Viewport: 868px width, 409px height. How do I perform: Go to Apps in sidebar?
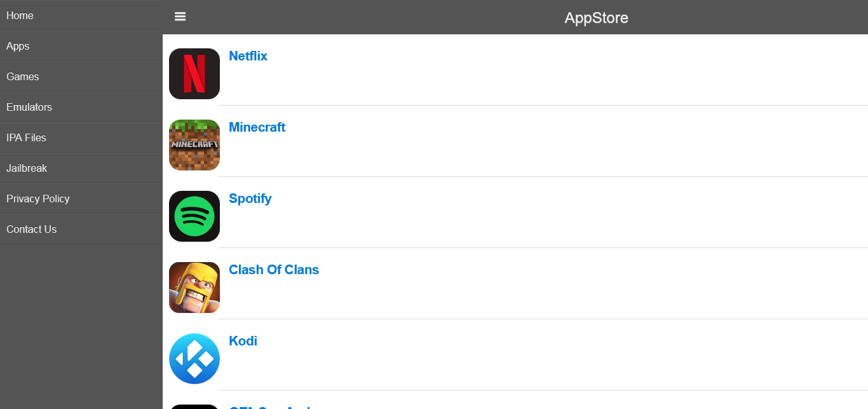point(81,46)
